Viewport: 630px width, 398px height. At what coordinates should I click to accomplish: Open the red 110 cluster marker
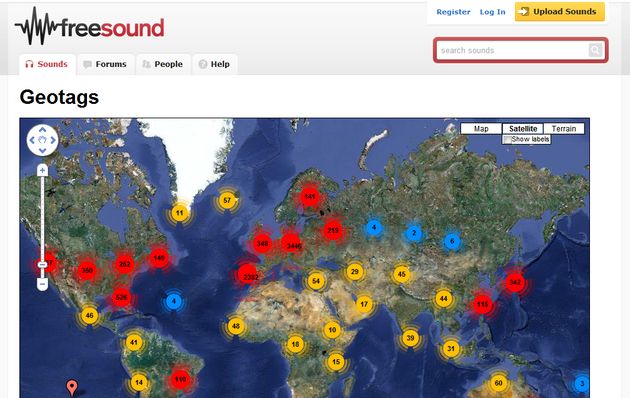180,379
